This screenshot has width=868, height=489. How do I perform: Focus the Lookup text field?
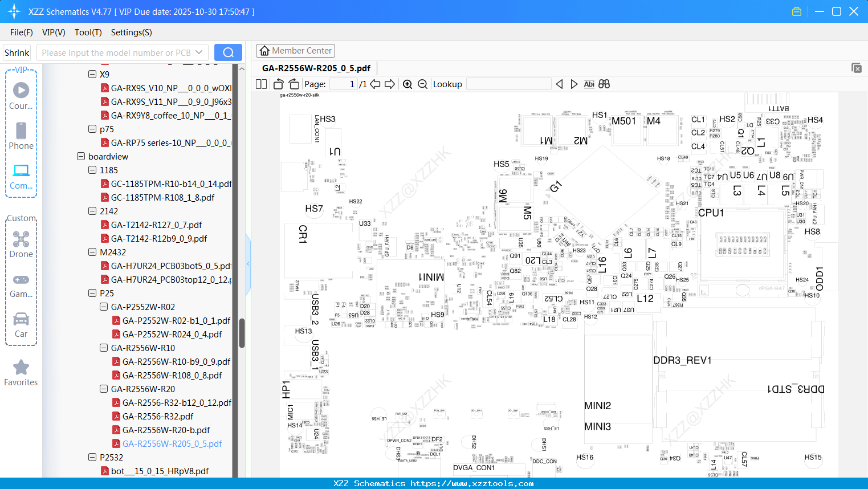508,84
